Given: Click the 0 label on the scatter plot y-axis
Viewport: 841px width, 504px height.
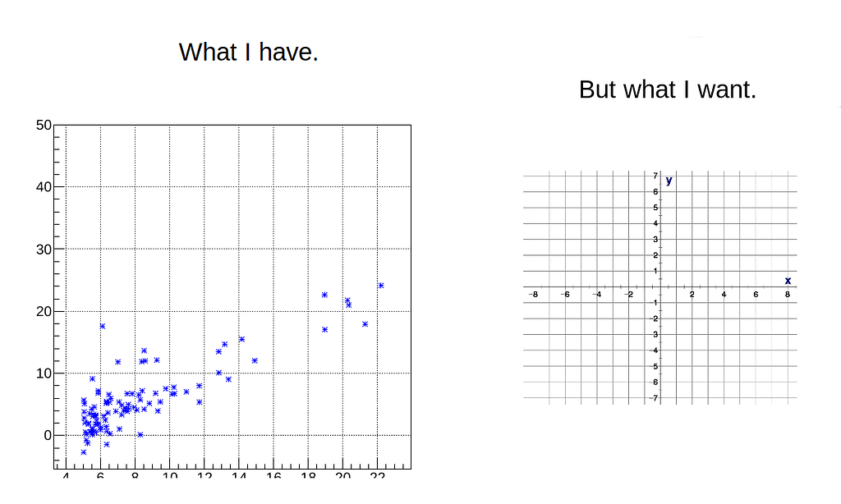Looking at the screenshot, I should tap(48, 435).
